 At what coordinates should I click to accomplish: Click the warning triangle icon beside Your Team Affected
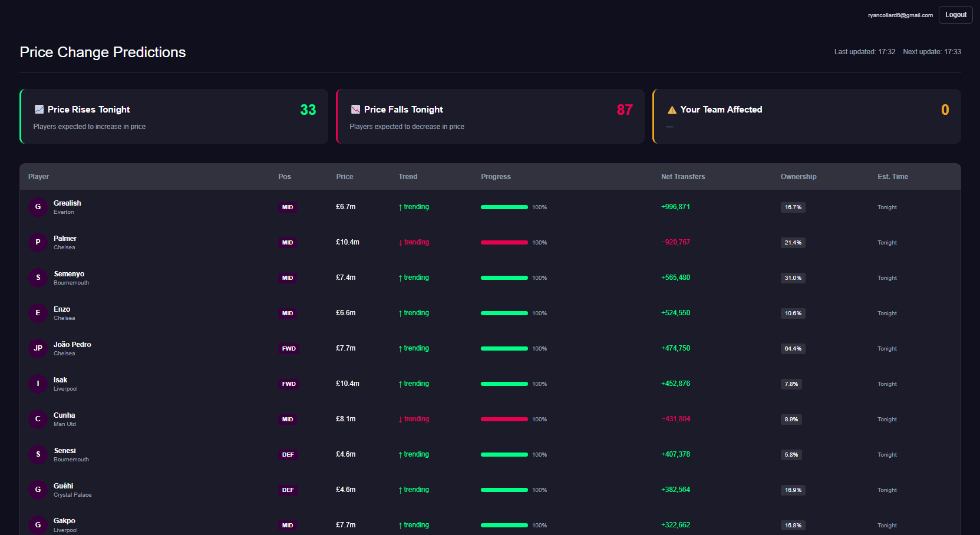pos(672,110)
